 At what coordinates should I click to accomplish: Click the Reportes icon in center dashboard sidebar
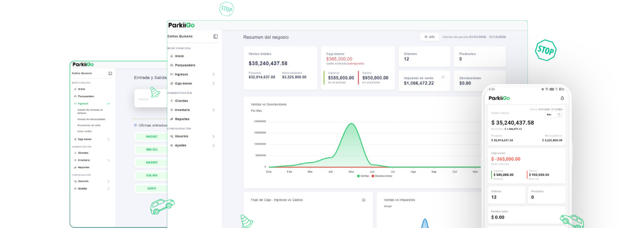pyautogui.click(x=172, y=119)
